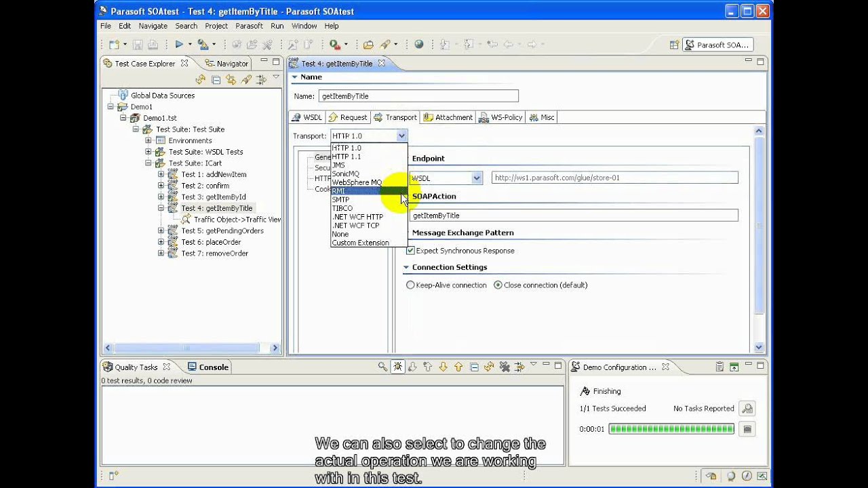Image resolution: width=868 pixels, height=488 pixels.
Task: Maximize the Test Case Explorer panel
Action: (x=275, y=62)
